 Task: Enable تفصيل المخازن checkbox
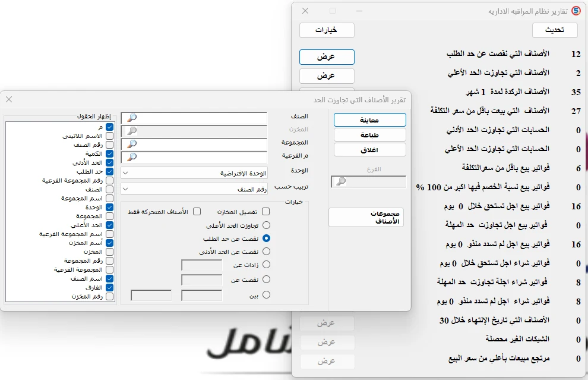pyautogui.click(x=266, y=212)
